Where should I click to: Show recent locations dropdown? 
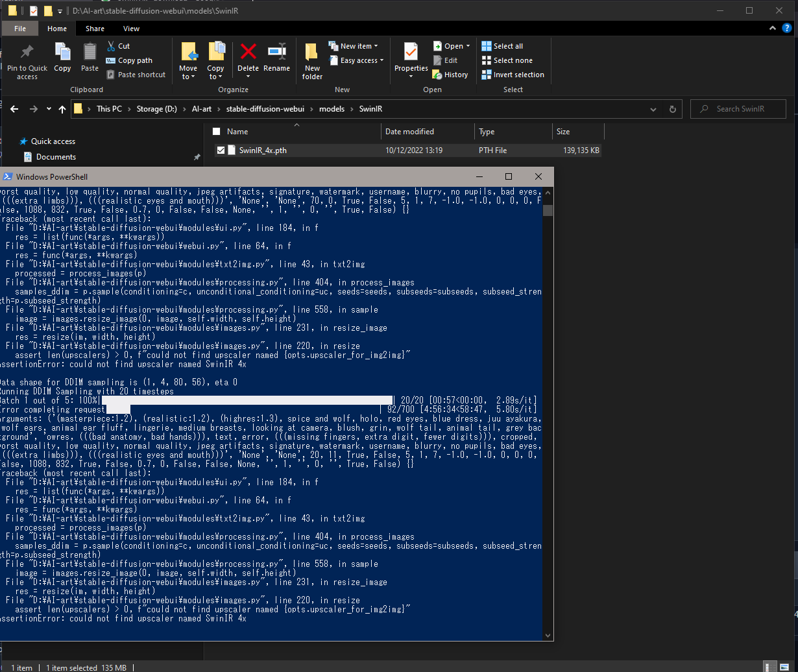(x=49, y=109)
